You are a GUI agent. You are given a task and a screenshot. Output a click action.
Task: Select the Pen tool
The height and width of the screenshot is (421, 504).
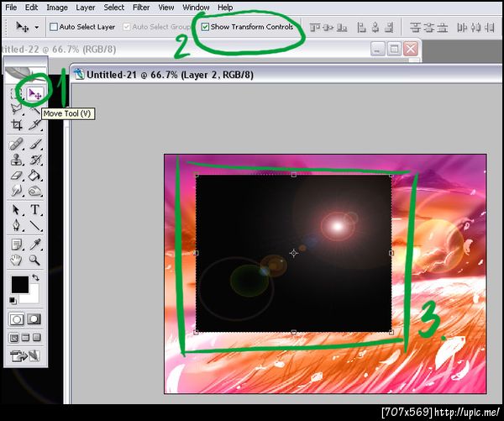(16, 225)
